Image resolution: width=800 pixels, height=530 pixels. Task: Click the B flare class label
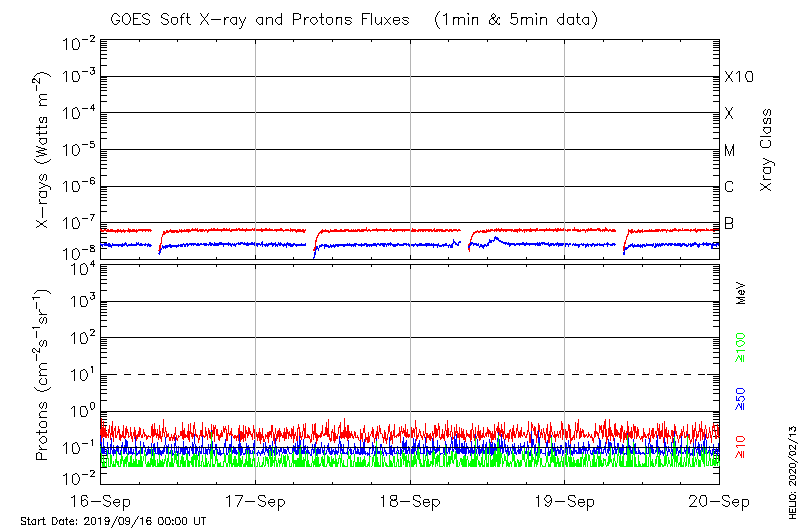pos(729,223)
